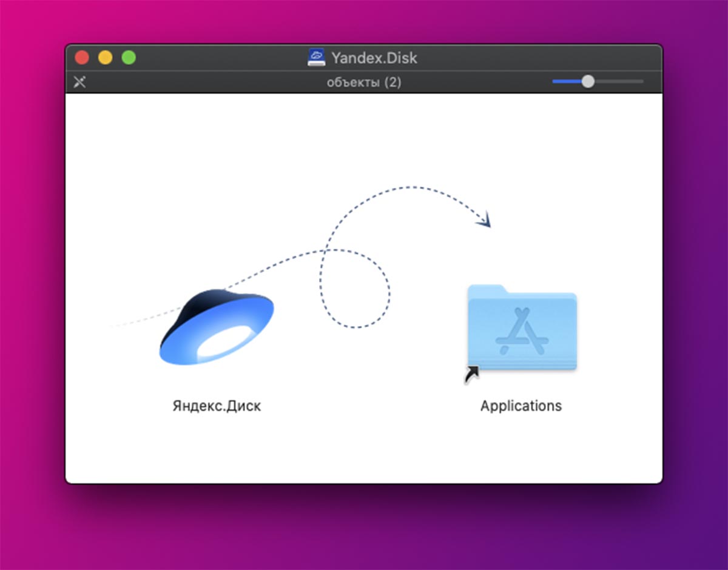Viewport: 728px width, 570px height.
Task: Click the Яндекс.Диск label text
Action: point(217,406)
